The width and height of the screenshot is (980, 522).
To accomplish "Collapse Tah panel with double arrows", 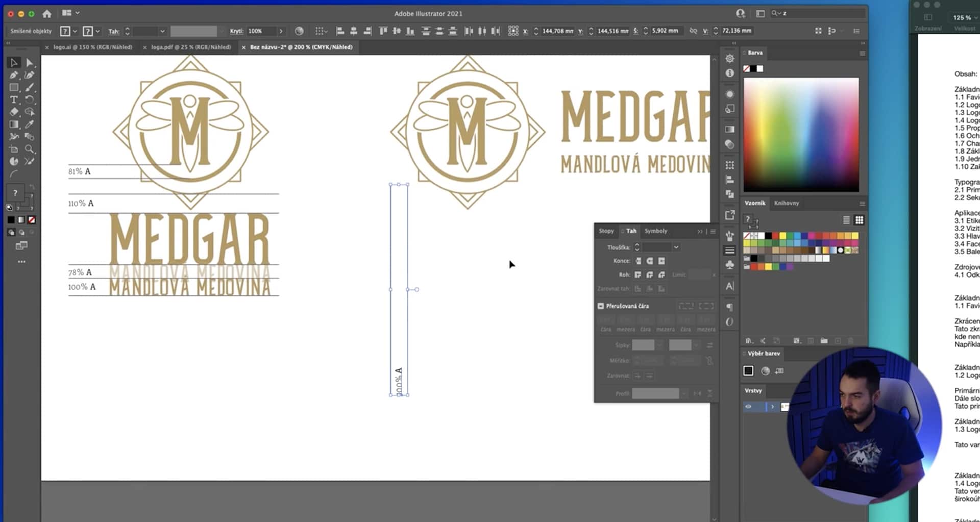I will click(x=700, y=231).
